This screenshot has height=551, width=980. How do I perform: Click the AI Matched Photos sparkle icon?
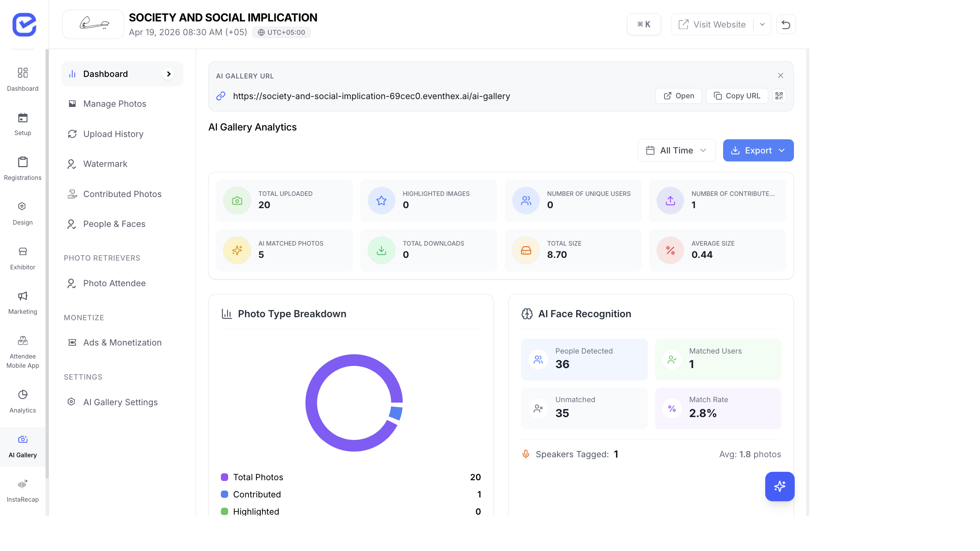point(237,250)
